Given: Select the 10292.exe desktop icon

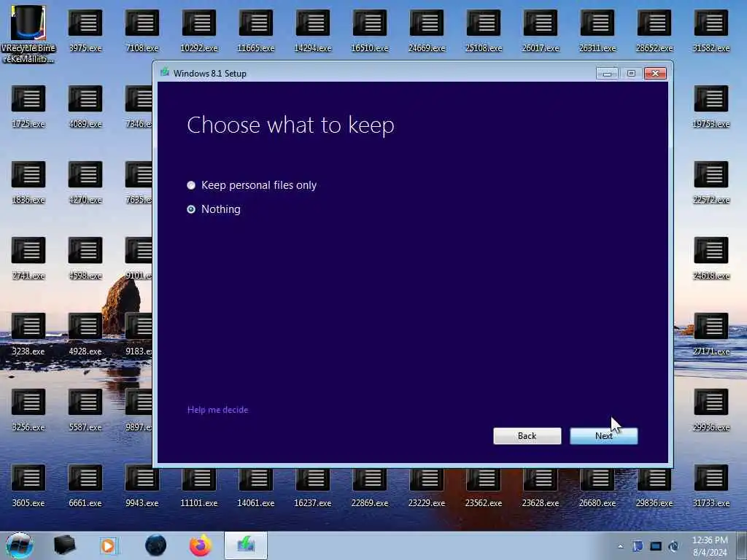Looking at the screenshot, I should point(198,31).
